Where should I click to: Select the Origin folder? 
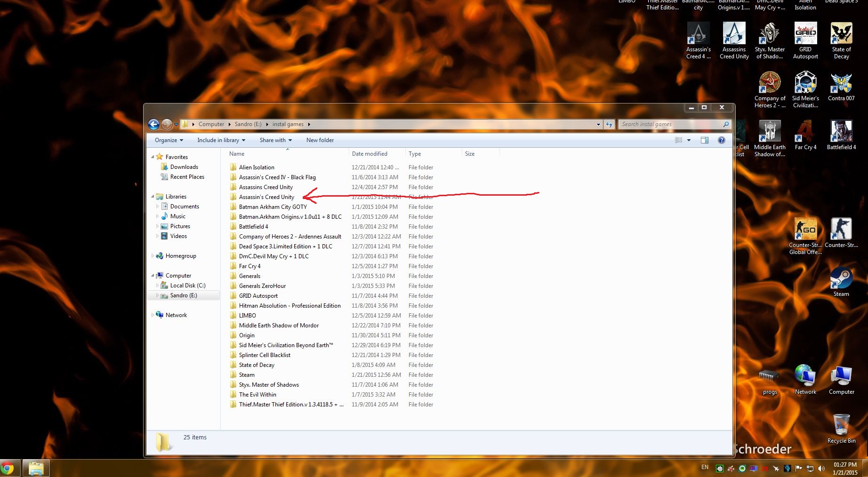[247, 335]
